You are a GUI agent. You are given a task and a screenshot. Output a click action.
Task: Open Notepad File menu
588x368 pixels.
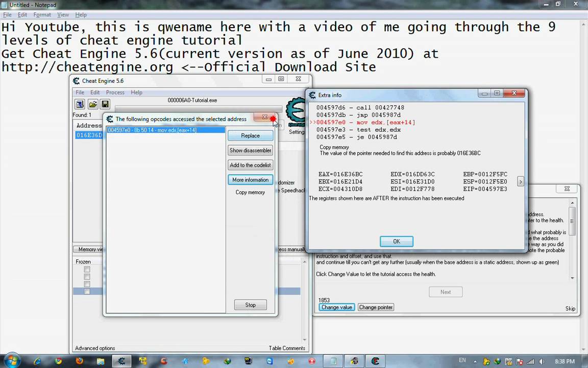tap(7, 15)
